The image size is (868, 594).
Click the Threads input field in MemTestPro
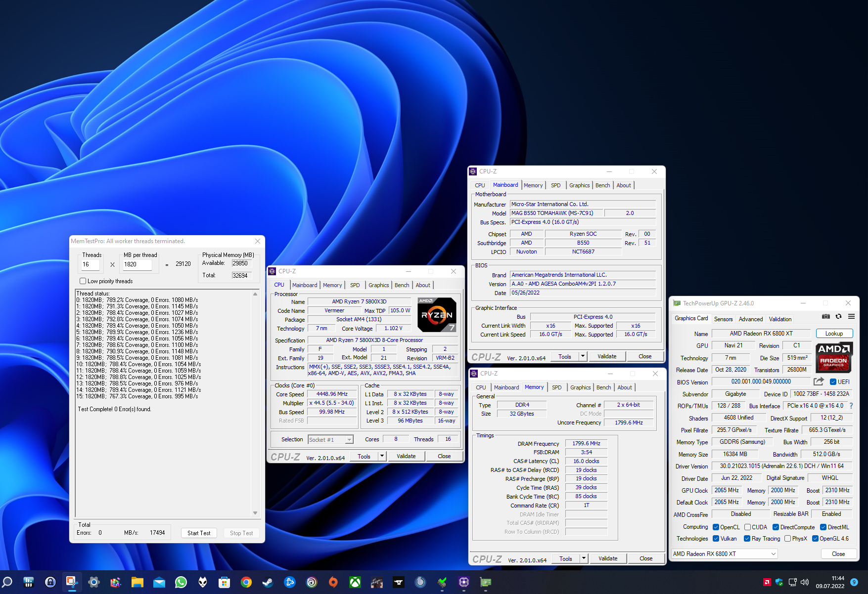click(x=91, y=264)
